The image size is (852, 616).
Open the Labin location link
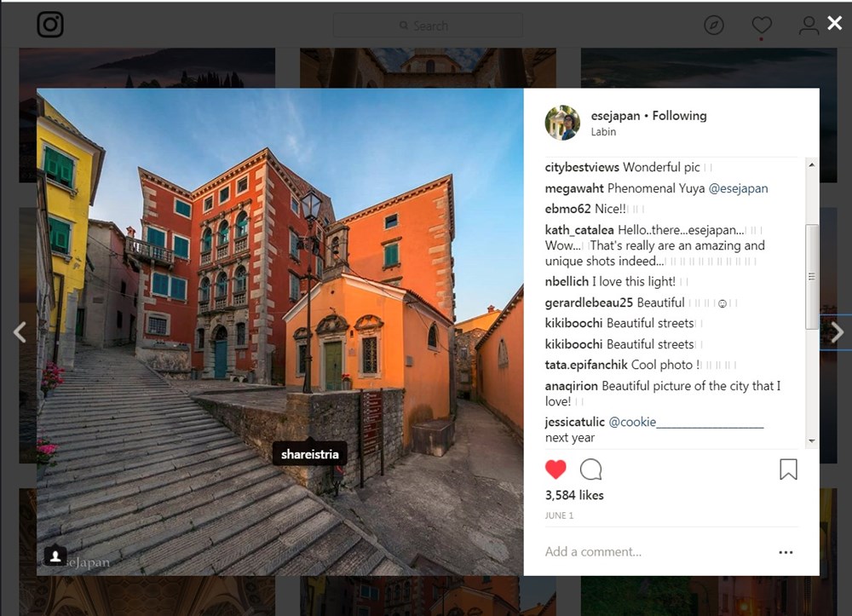click(x=603, y=132)
